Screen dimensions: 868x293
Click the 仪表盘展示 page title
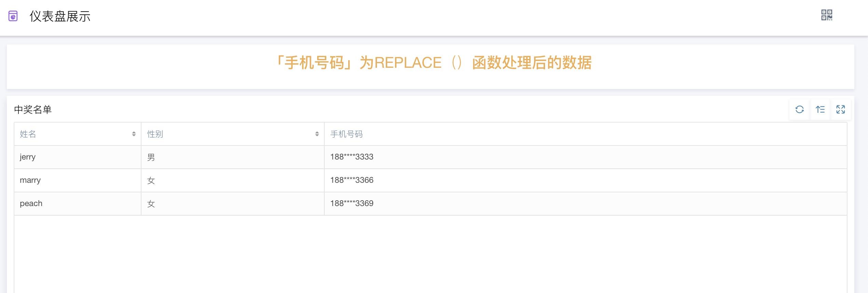click(x=60, y=16)
